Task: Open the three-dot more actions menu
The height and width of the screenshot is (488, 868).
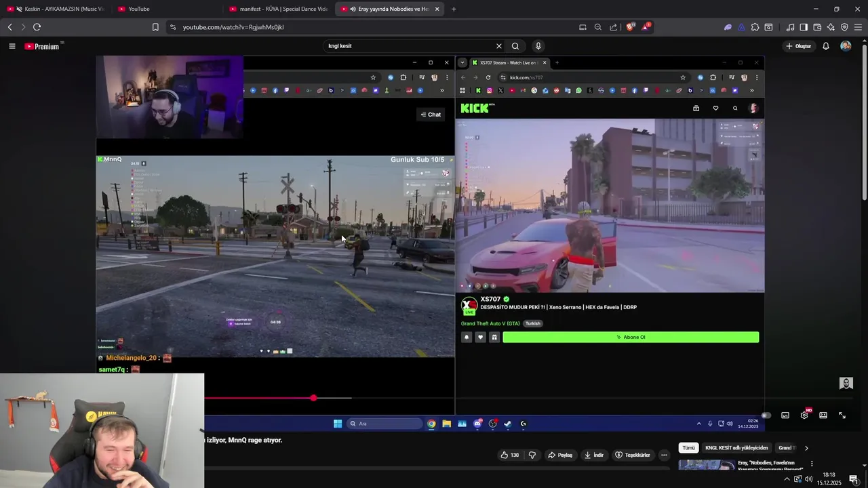Action: pos(664,455)
